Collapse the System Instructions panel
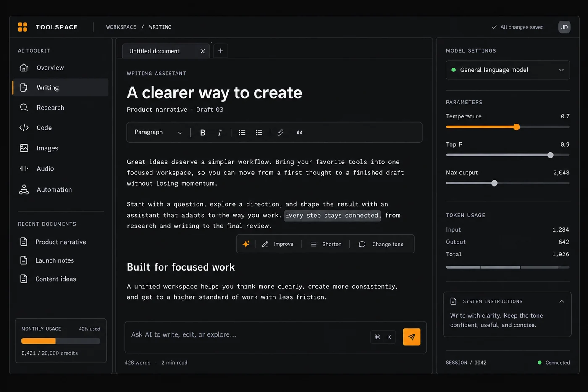 coord(562,301)
